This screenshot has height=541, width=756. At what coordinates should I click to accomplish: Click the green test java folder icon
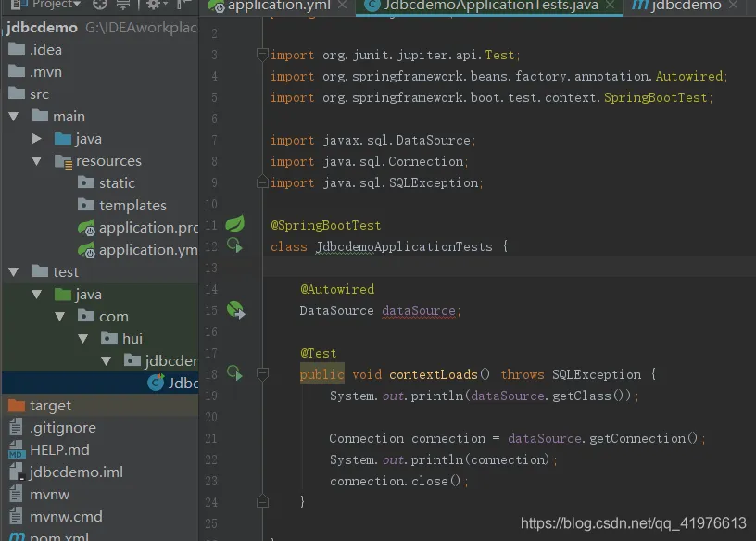(x=63, y=295)
